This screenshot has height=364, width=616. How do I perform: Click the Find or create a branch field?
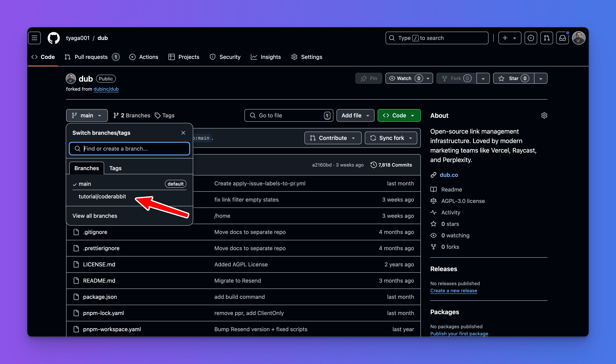(129, 148)
